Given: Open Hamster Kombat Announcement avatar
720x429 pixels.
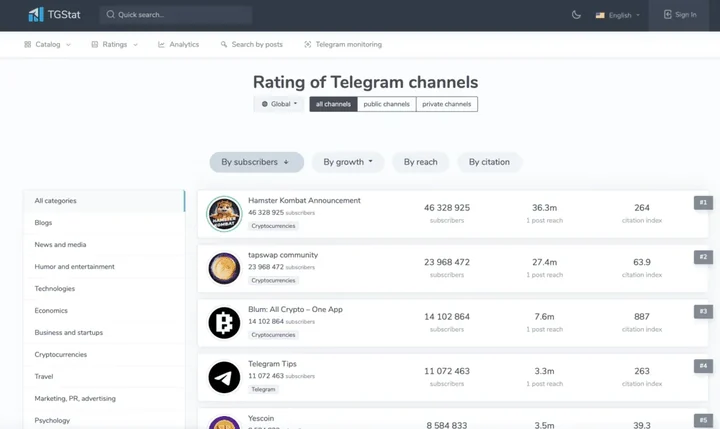Looking at the screenshot, I should coord(224,214).
